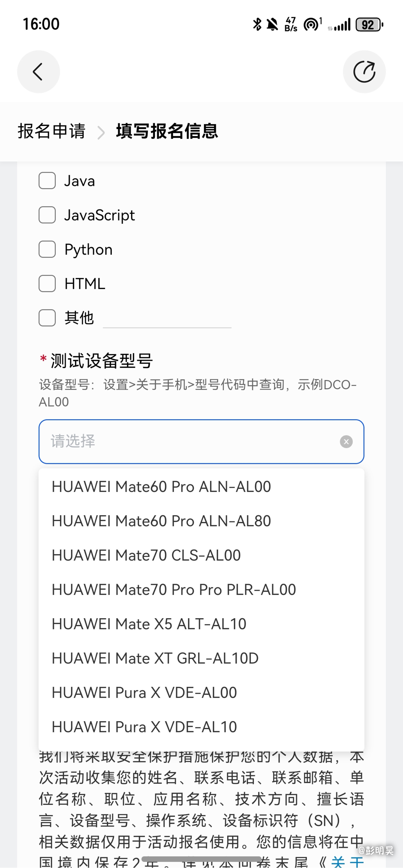Viewport: 403px width, 868px height.
Task: Clear the device model selection
Action: 346,441
